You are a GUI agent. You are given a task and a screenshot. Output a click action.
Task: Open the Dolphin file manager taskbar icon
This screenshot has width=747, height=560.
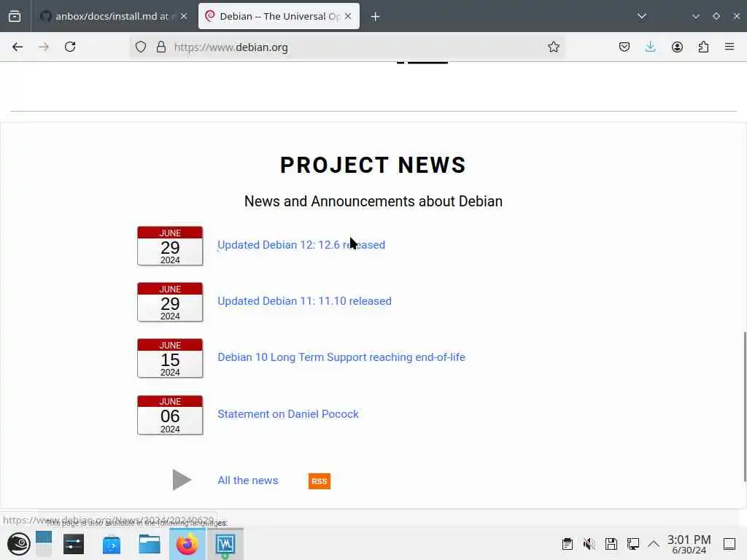pyautogui.click(x=150, y=544)
